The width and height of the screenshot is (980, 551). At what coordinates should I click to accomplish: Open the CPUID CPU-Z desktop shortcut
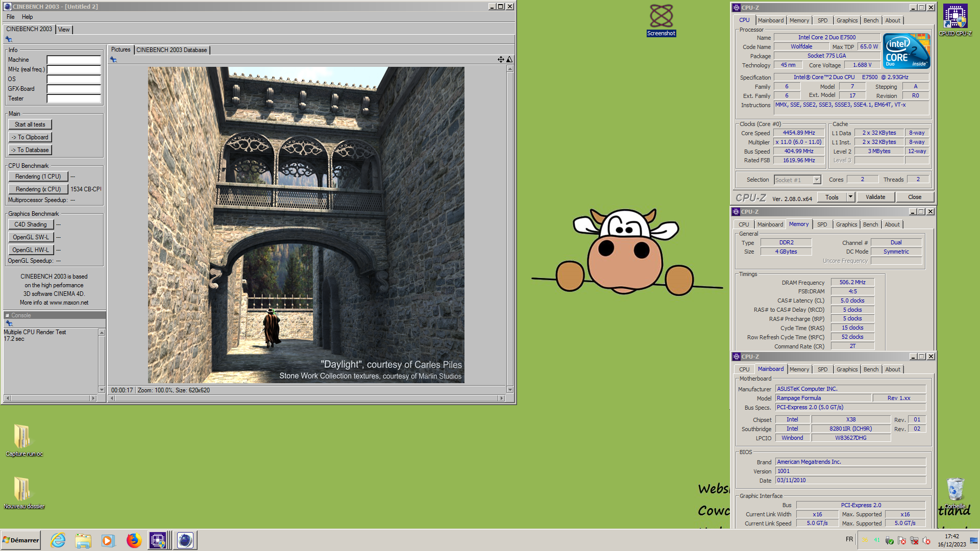955,20
